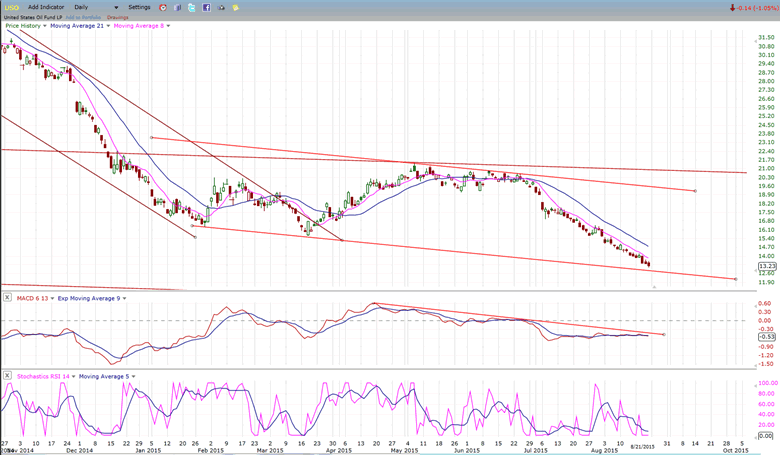The height and width of the screenshot is (455, 780).
Task: Open Stochastics RSI 14 dropdown
Action: pos(73,376)
